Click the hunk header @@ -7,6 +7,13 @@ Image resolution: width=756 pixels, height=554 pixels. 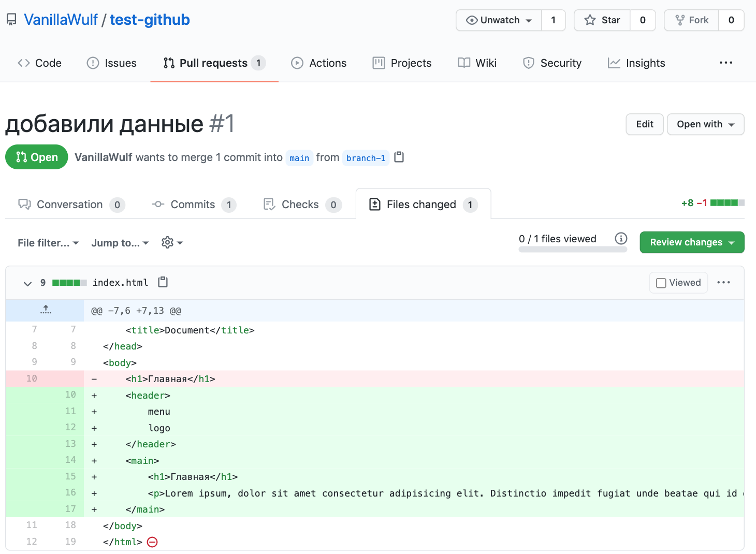[136, 311]
